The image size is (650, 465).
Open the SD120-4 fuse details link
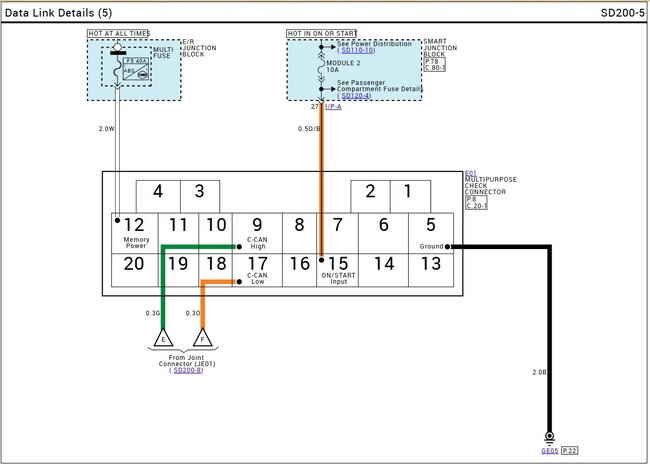(x=356, y=96)
